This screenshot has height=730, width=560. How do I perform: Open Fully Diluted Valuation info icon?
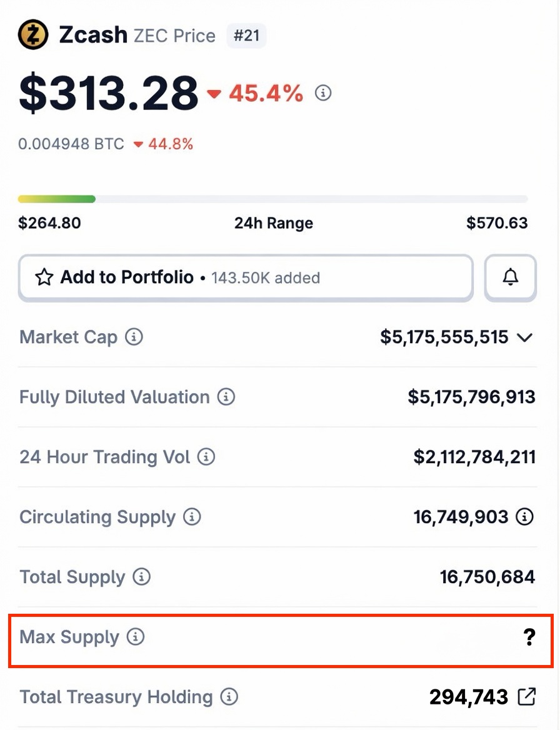[226, 397]
